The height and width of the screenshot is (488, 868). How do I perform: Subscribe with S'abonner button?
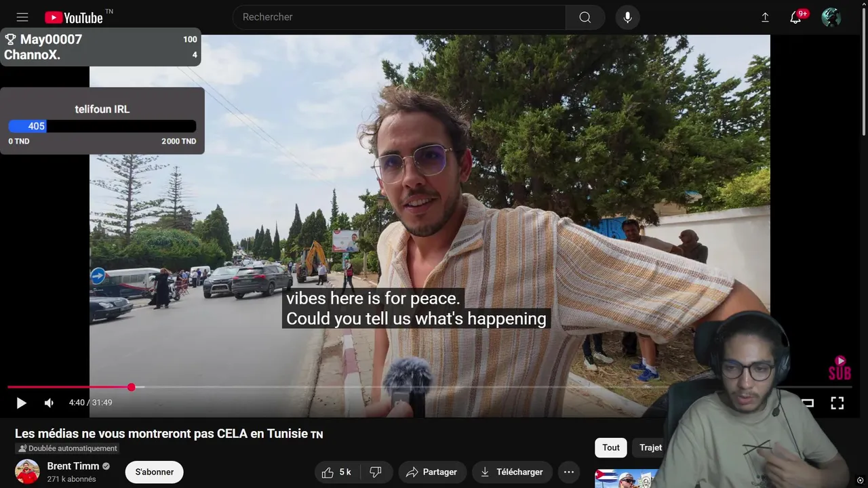[x=155, y=472]
